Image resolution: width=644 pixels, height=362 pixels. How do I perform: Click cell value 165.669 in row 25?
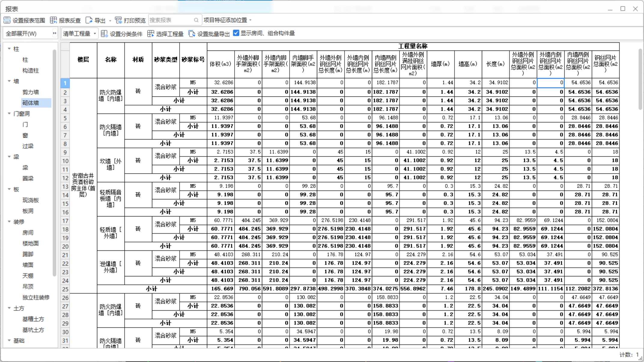[x=220, y=289]
